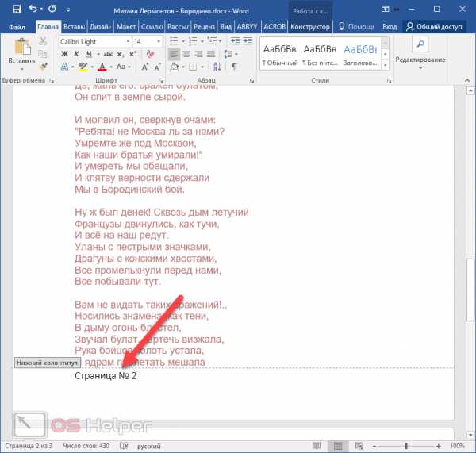476x453 pixels.
Task: Toggle italic К formatting
Action: pos(76,54)
